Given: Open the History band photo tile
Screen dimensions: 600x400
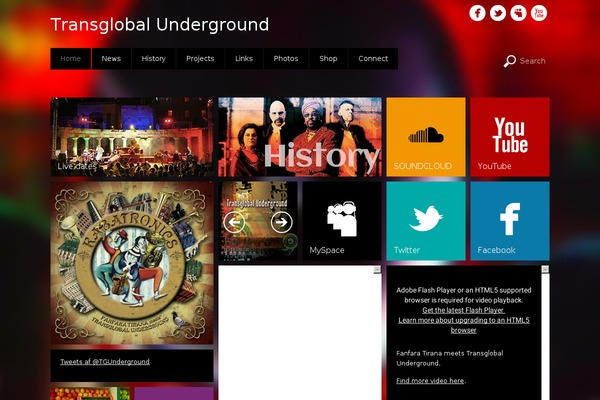Looking at the screenshot, I should pyautogui.click(x=300, y=137).
